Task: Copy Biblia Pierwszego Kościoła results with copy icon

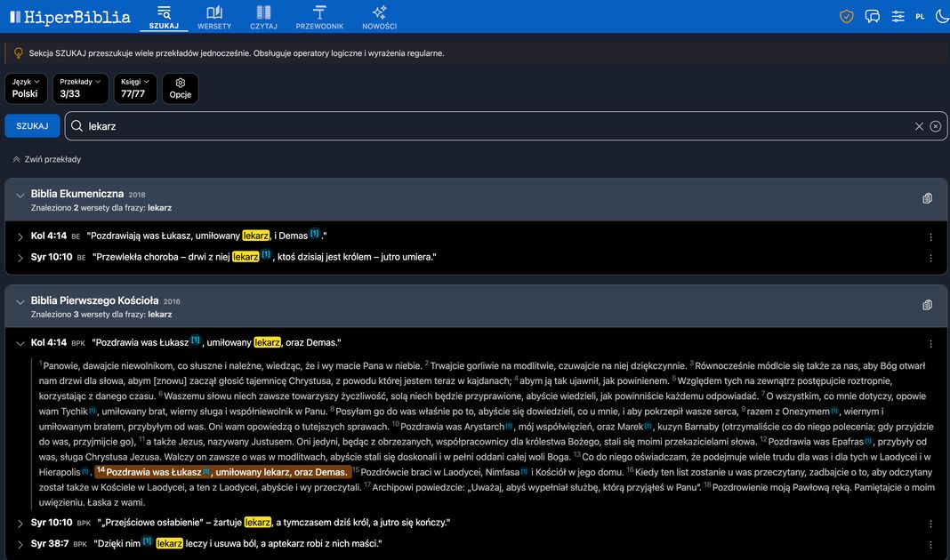Action: 927,305
